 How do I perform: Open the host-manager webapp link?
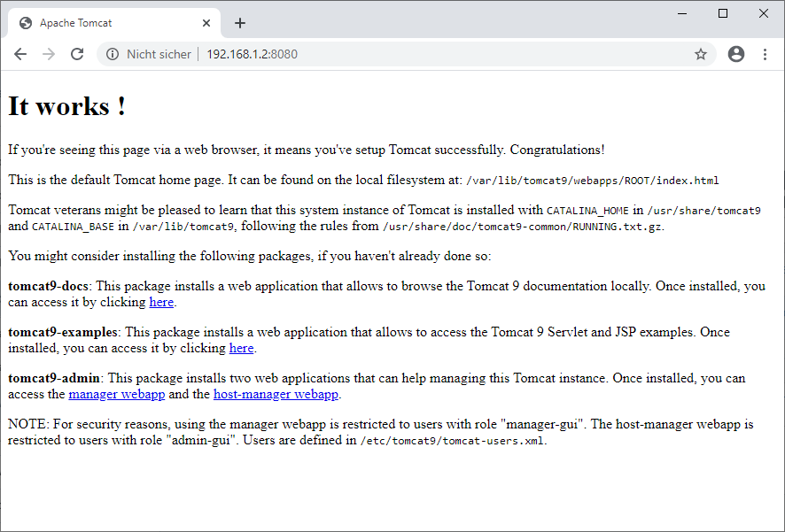tap(276, 394)
